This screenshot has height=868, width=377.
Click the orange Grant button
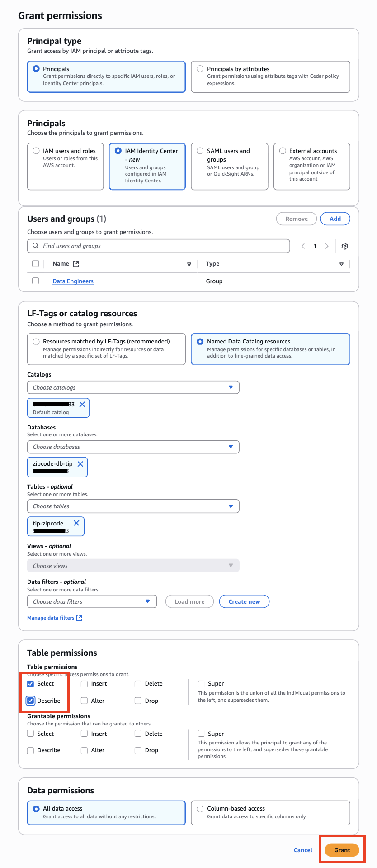tap(342, 850)
